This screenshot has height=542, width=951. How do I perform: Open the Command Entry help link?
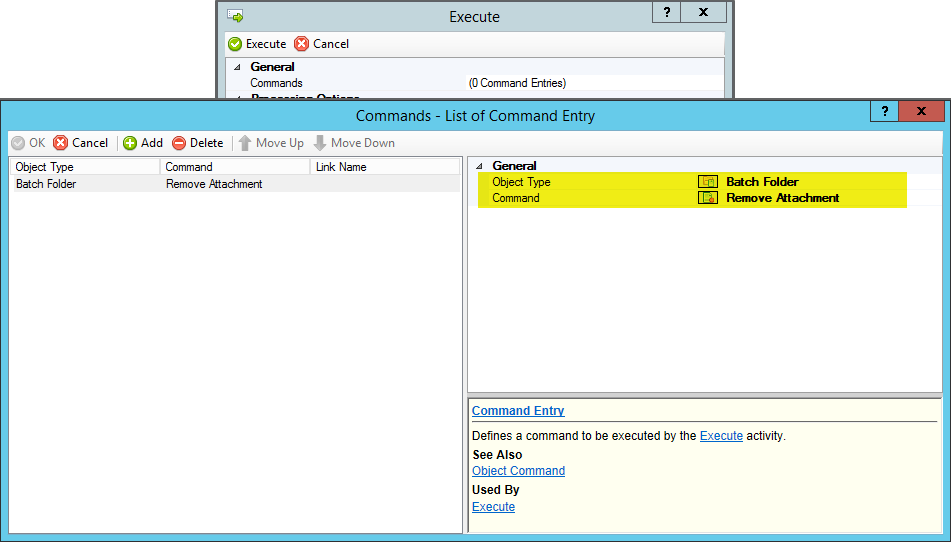[518, 410]
